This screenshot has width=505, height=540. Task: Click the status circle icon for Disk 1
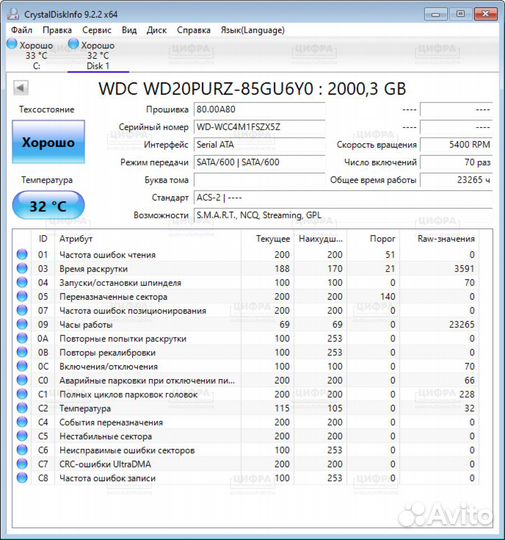coord(73,44)
